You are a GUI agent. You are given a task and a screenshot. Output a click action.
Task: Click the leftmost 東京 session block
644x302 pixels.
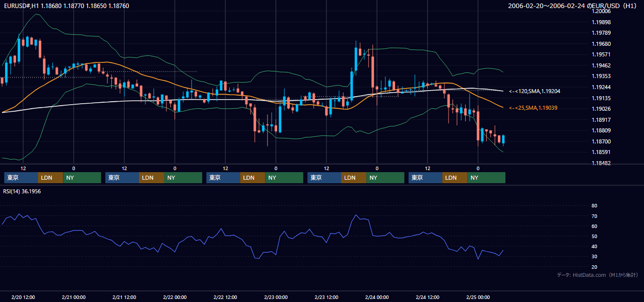pyautogui.click(x=21, y=178)
